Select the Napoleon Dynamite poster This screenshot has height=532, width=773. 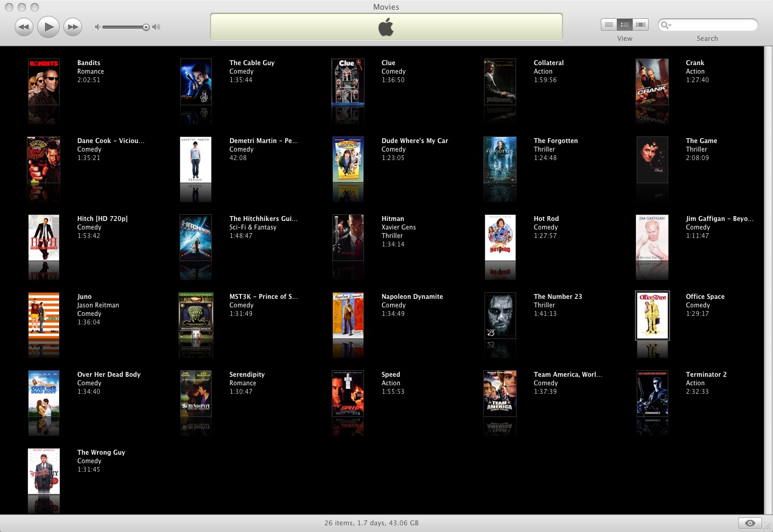(348, 316)
